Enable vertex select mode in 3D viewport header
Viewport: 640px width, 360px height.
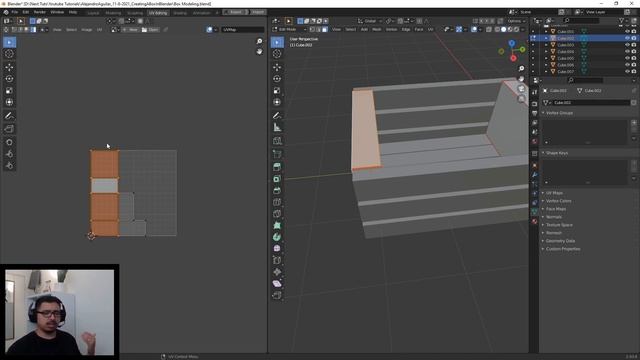[312, 29]
